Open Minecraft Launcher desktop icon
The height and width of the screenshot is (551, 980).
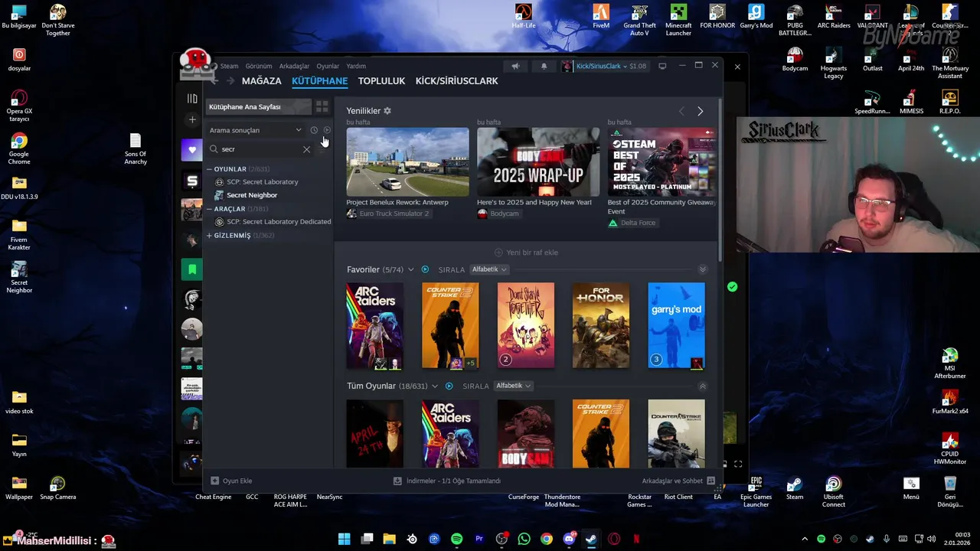[678, 20]
